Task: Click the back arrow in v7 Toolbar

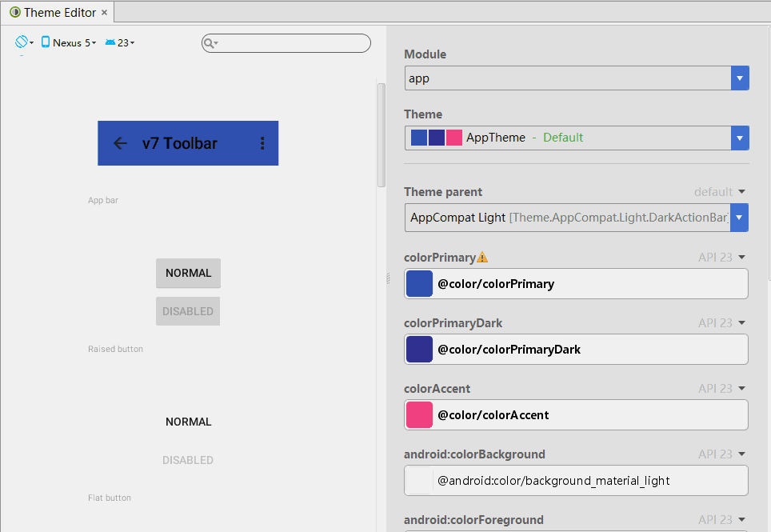Action: tap(120, 143)
